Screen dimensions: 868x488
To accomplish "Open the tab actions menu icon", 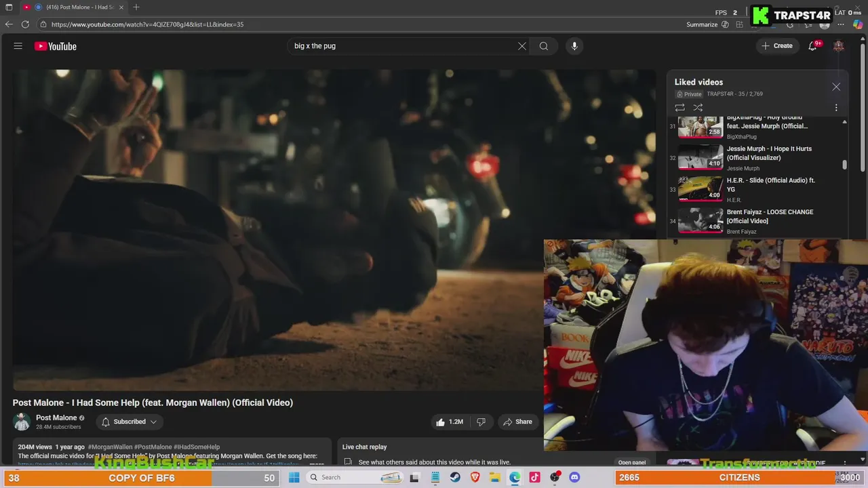I will [x=9, y=7].
